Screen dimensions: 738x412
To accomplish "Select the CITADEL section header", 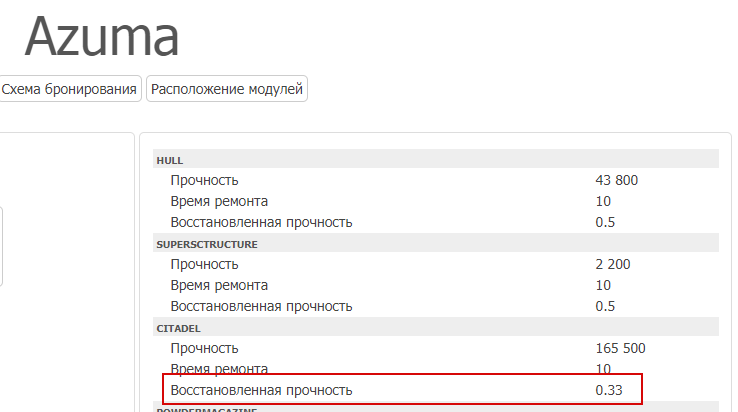I will click(x=436, y=328).
